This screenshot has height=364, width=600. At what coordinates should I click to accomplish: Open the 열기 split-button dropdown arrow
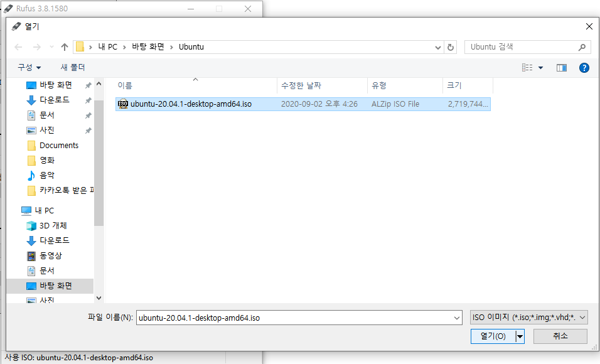pos(520,336)
